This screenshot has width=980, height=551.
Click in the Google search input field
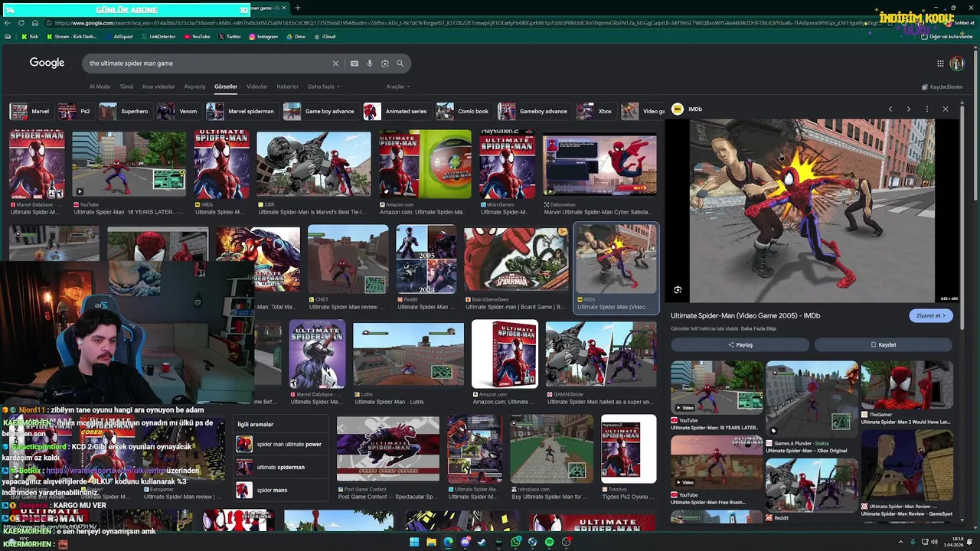tap(207, 64)
